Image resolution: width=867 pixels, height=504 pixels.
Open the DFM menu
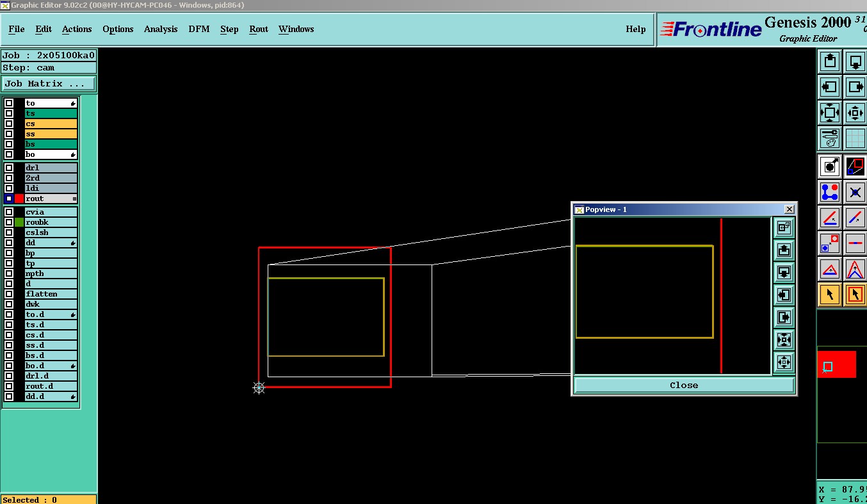pyautogui.click(x=199, y=29)
